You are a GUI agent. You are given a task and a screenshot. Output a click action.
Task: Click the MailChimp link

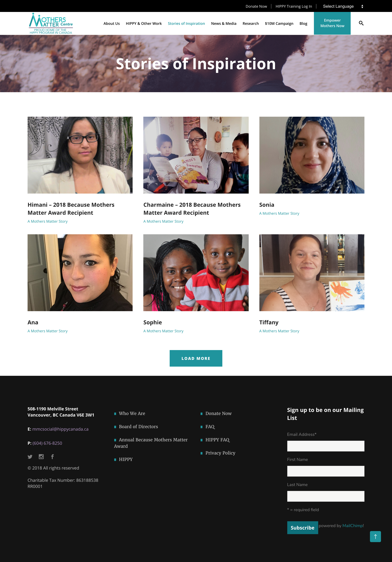pos(352,526)
